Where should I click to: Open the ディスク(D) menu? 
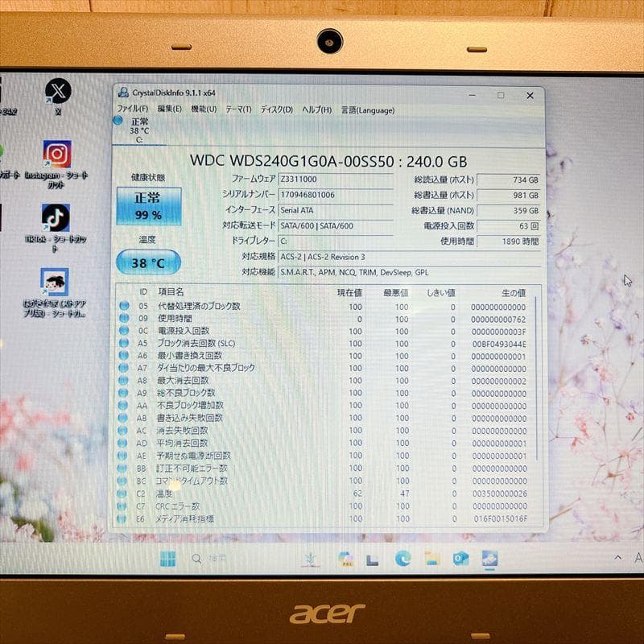(x=276, y=109)
